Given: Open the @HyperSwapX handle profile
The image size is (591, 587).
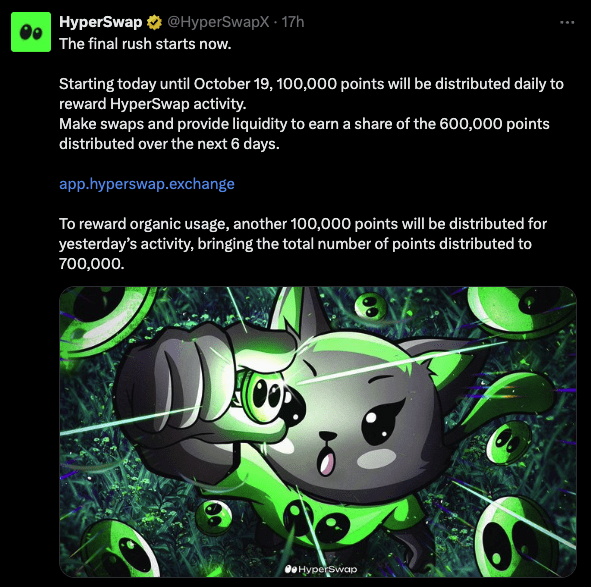Looking at the screenshot, I should [x=218, y=22].
